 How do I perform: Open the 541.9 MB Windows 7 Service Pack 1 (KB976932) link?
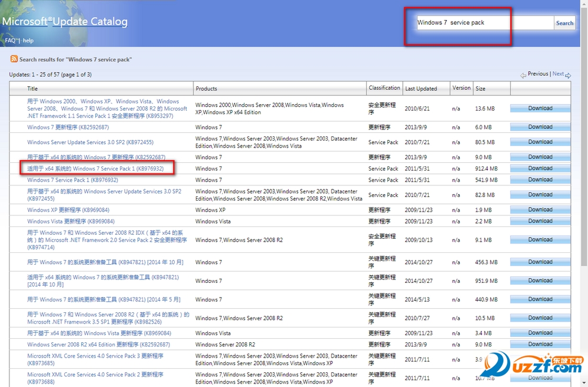pos(72,180)
